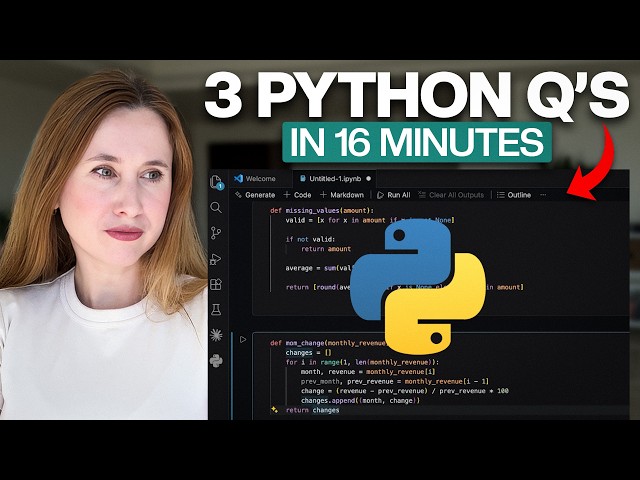
Task: Add a Markdown cell
Action: (x=342, y=195)
